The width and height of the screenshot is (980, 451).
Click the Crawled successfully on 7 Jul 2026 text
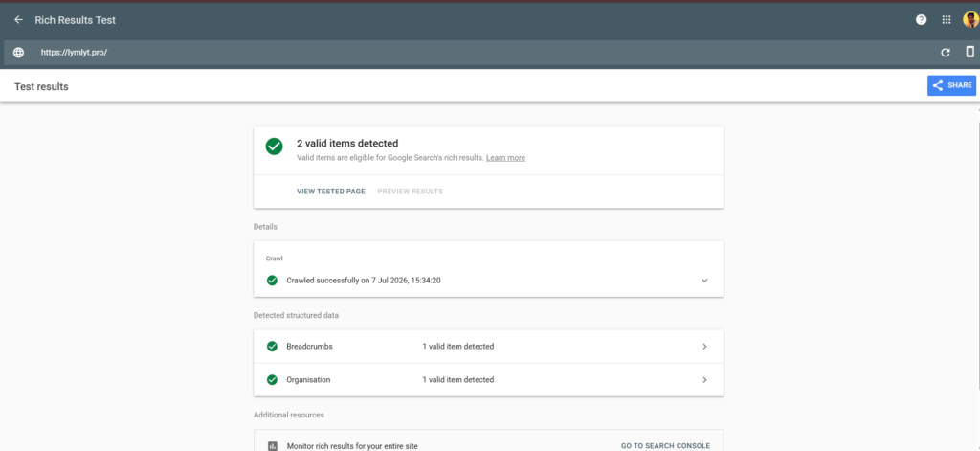(364, 281)
